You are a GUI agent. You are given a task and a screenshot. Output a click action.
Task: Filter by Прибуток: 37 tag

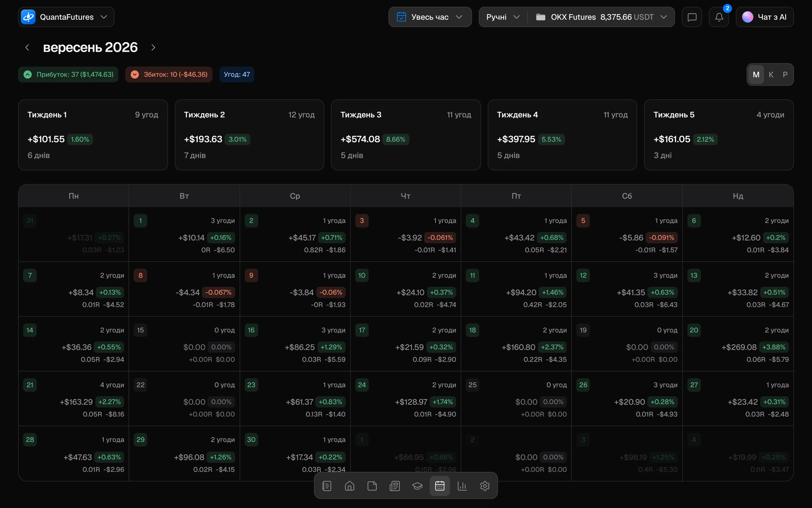tap(68, 75)
